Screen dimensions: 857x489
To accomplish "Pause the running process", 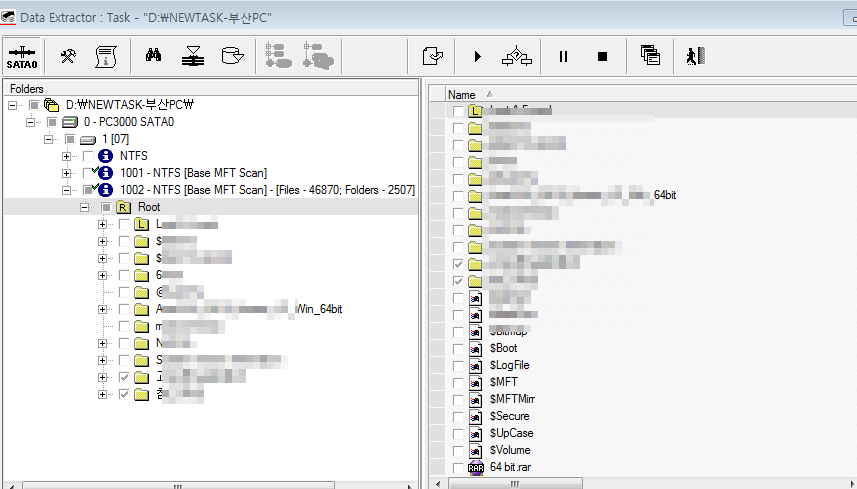I will [x=563, y=57].
